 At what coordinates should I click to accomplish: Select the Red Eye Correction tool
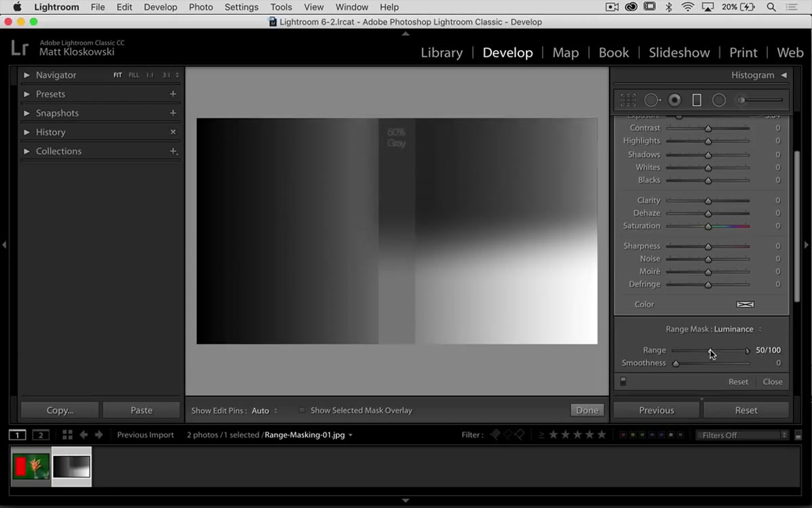point(675,100)
